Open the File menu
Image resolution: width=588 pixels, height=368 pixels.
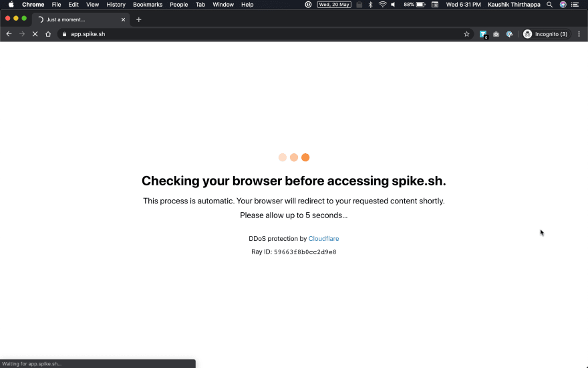point(56,5)
